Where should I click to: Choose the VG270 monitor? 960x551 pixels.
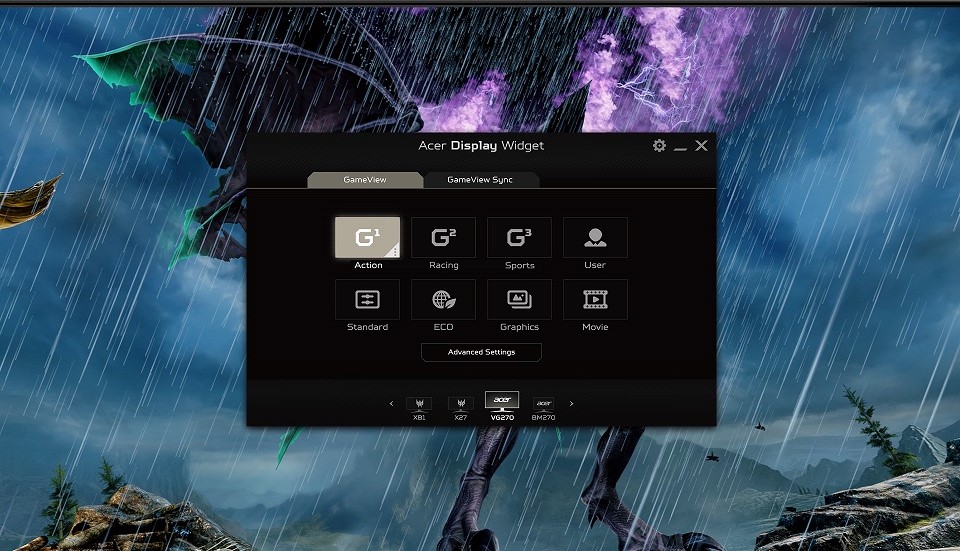502,401
